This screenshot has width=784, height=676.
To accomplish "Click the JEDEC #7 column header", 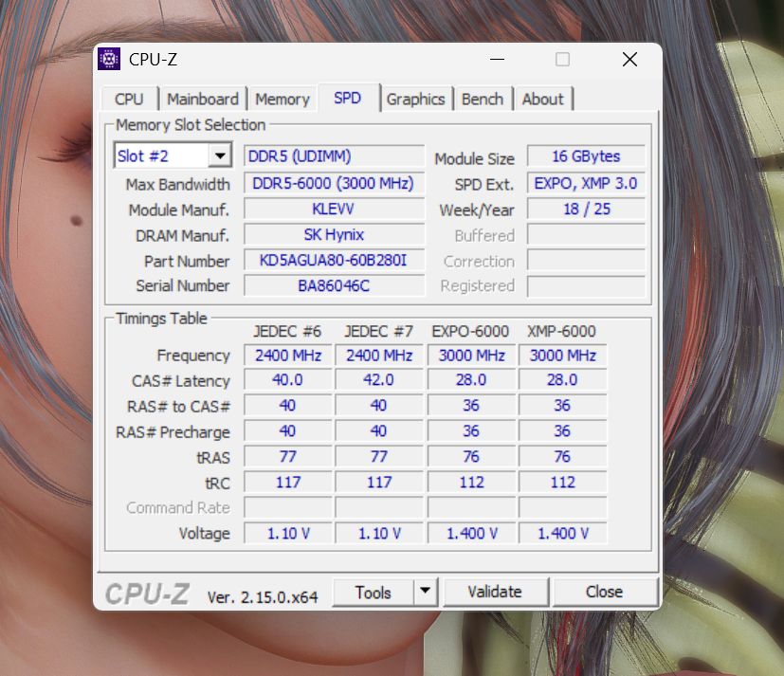I will 378,331.
